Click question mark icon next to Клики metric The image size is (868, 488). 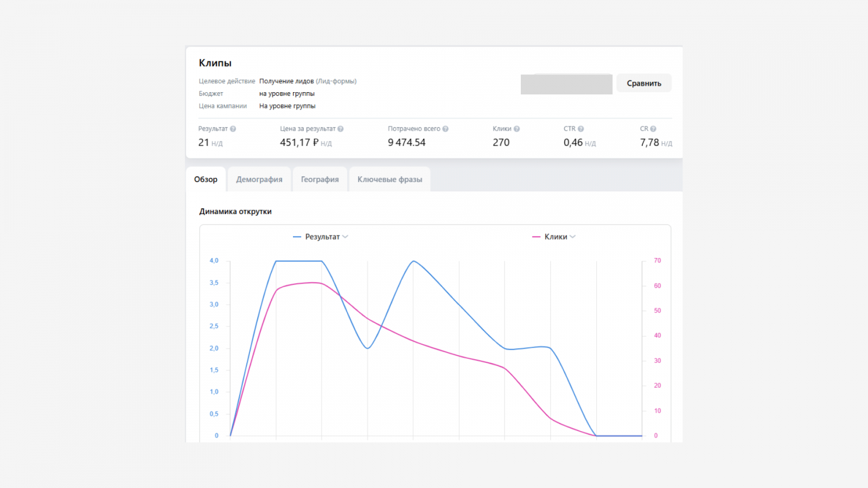click(516, 129)
